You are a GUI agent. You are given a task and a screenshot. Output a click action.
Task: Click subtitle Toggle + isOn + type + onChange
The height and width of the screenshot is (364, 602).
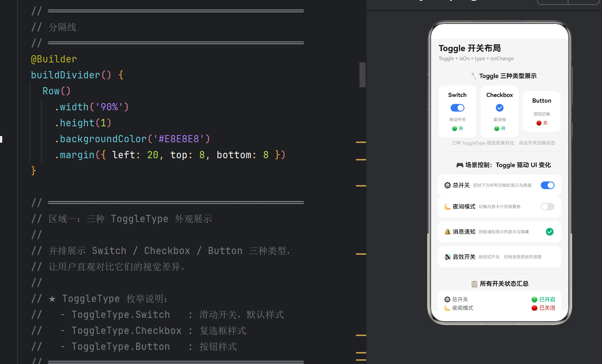[x=476, y=58]
